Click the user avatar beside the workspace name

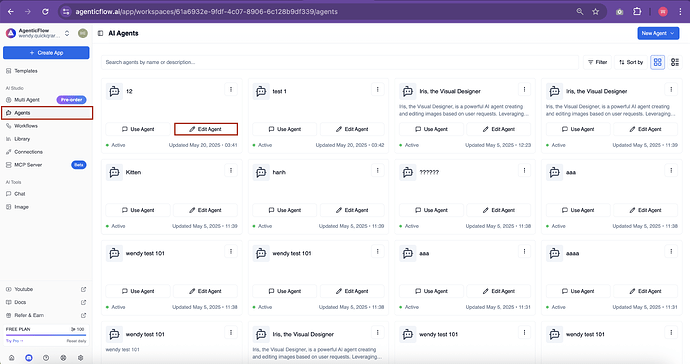(83, 33)
